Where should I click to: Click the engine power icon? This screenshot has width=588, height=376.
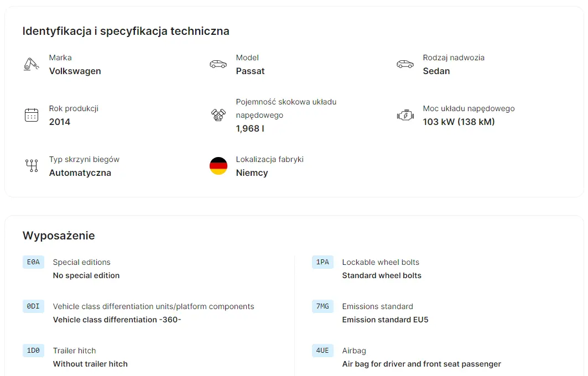click(x=405, y=115)
